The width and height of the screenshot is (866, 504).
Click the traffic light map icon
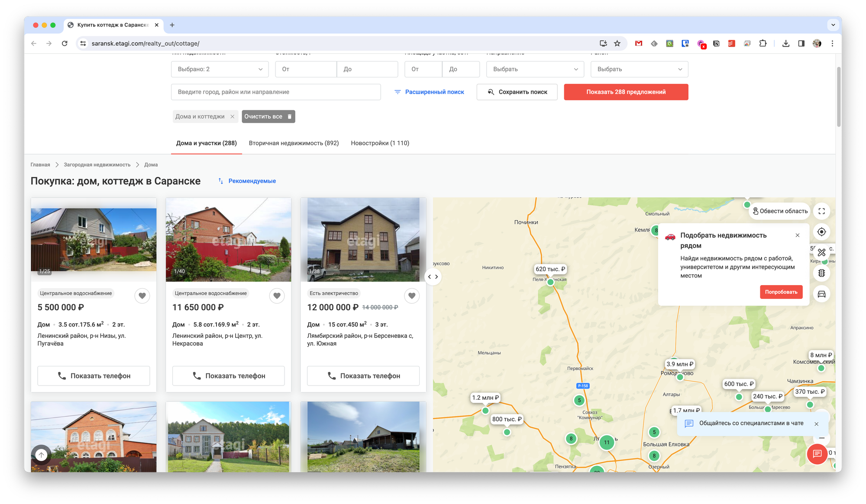click(x=821, y=273)
